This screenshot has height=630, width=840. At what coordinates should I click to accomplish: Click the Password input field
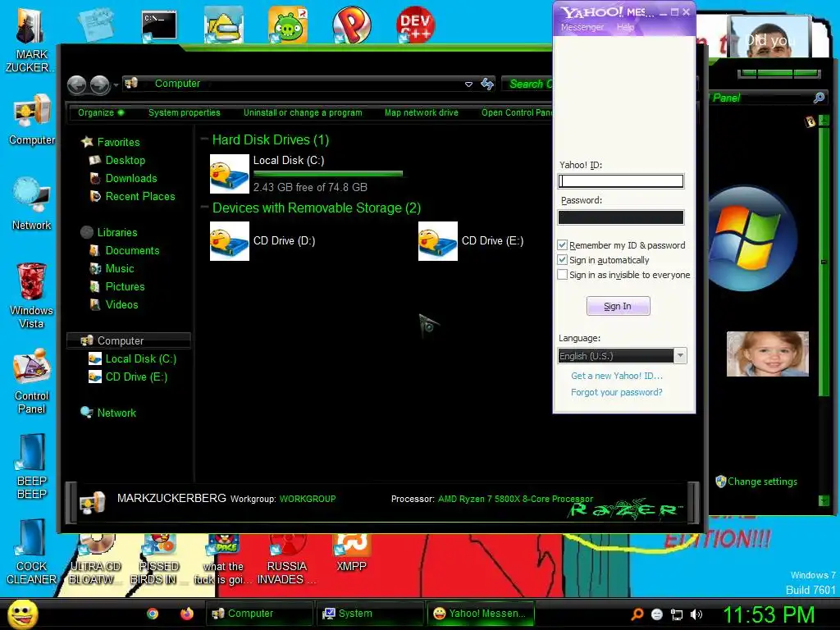tap(620, 217)
